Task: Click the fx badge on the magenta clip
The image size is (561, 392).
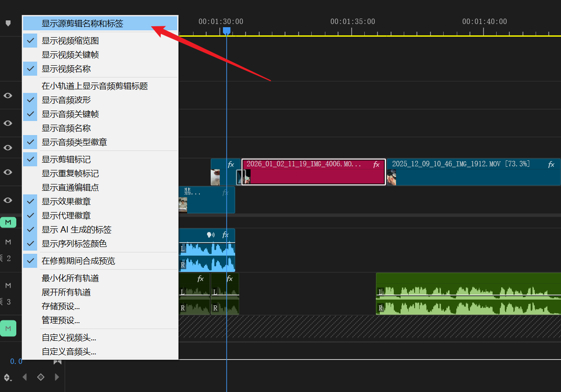Action: (x=376, y=165)
